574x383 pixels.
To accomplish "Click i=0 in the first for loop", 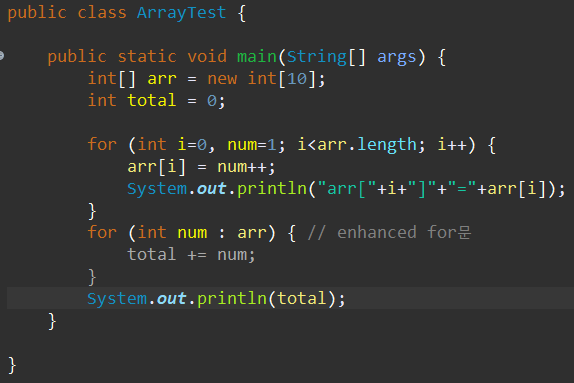I will (x=192, y=145).
